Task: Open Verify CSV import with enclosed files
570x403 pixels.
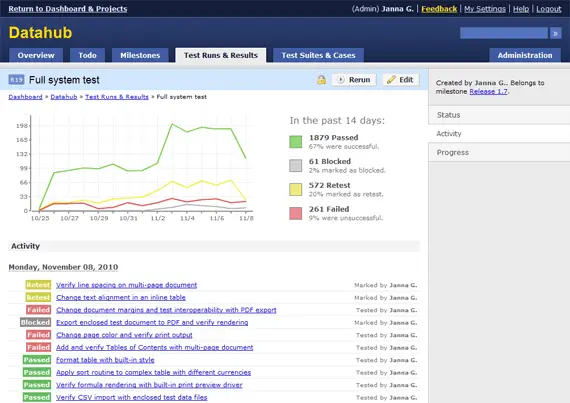Action: coord(132,397)
